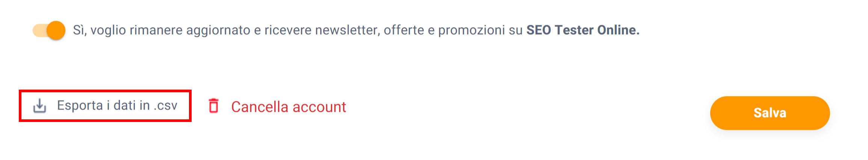Click the download icon for CSV export
The image size is (868, 160).
click(39, 106)
